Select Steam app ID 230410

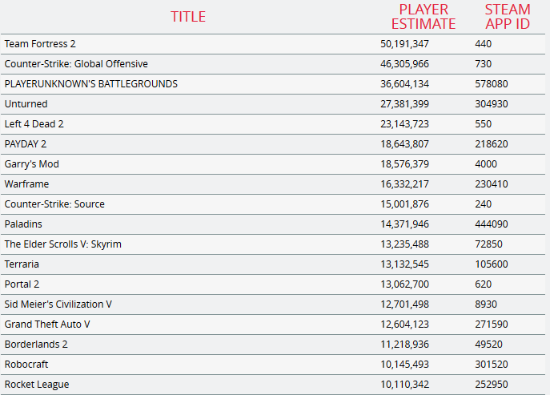point(491,184)
